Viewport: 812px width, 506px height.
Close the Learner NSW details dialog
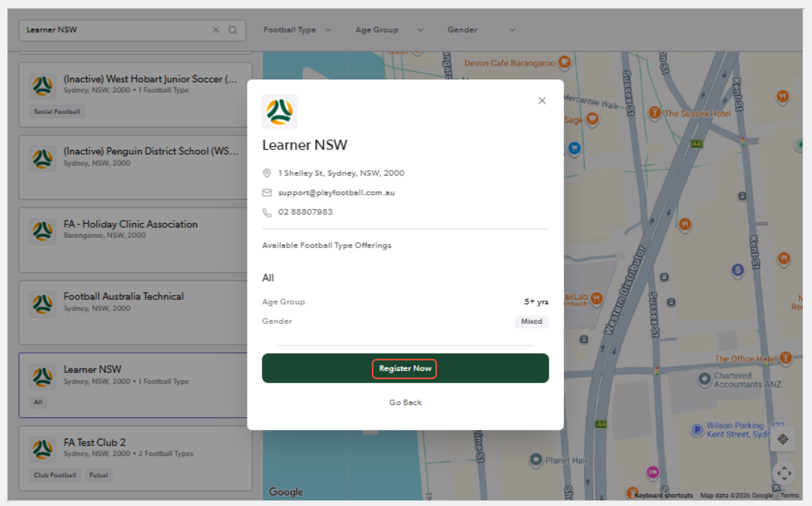pyautogui.click(x=542, y=101)
